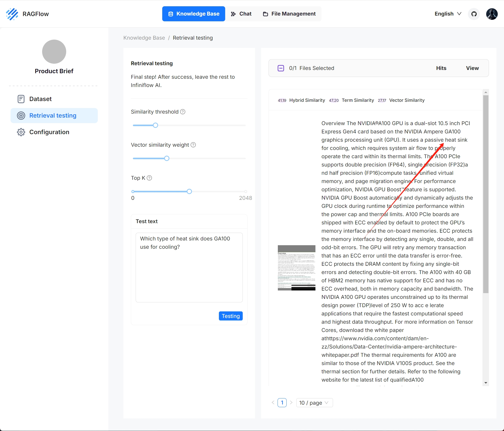Open the English language dropdown
Image resolution: width=504 pixels, height=431 pixels.
point(448,14)
